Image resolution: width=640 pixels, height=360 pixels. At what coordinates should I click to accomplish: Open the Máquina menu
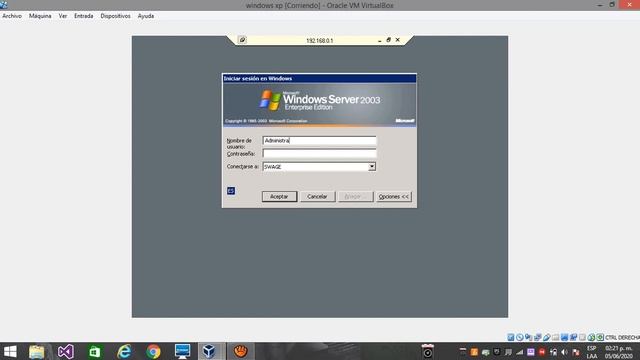pos(40,16)
